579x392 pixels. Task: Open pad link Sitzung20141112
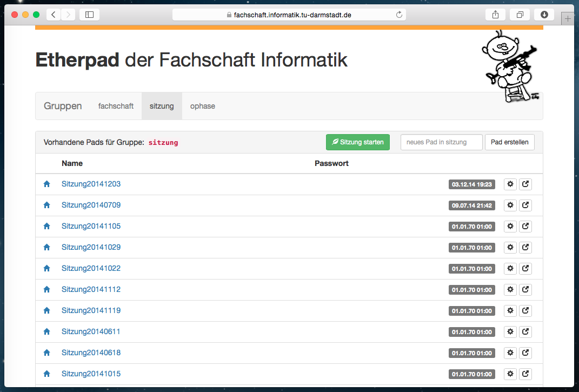coord(91,289)
